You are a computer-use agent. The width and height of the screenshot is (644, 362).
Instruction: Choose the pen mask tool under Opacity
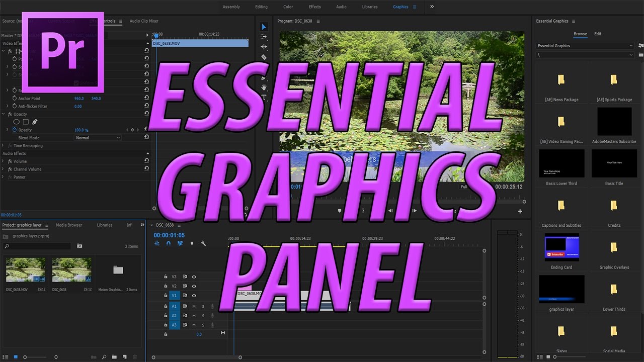tap(35, 122)
